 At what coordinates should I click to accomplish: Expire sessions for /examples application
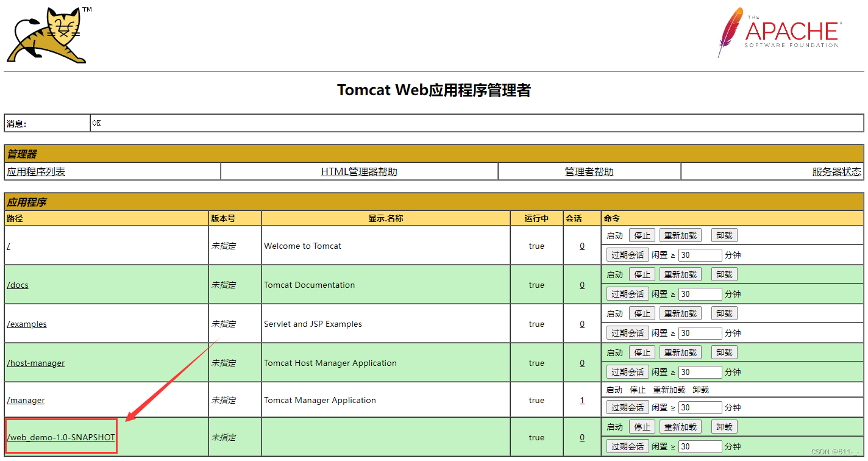628,333
